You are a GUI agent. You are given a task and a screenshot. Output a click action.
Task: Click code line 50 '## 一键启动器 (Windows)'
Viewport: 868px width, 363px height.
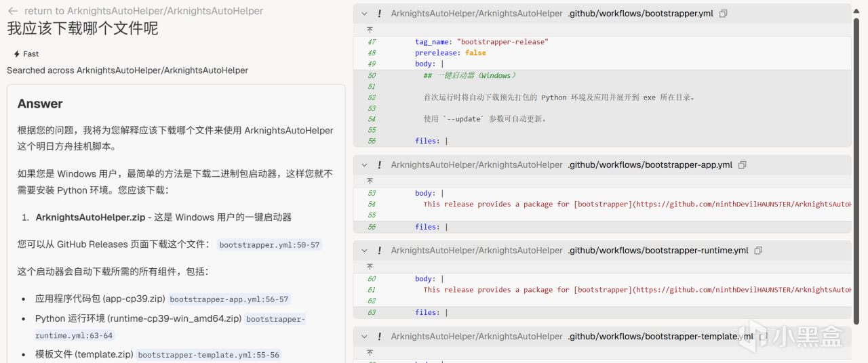click(x=470, y=75)
